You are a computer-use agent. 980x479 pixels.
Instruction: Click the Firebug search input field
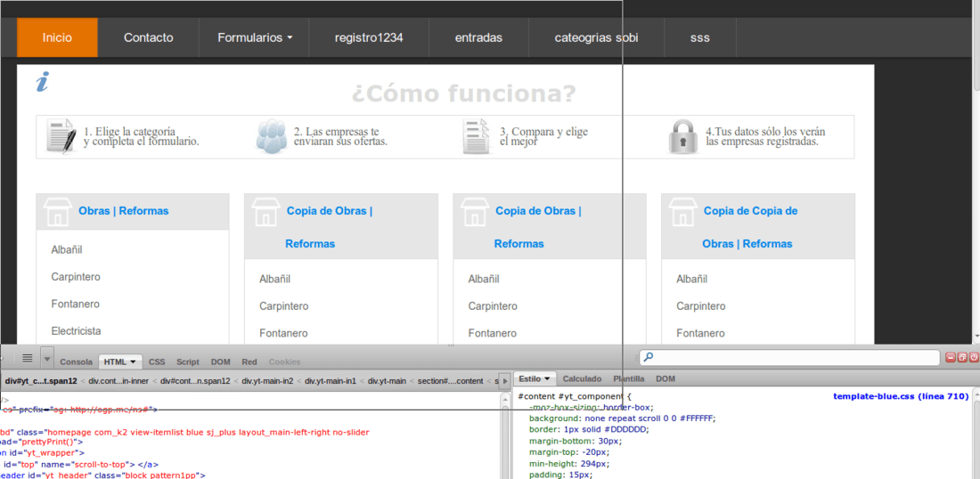[x=789, y=357]
